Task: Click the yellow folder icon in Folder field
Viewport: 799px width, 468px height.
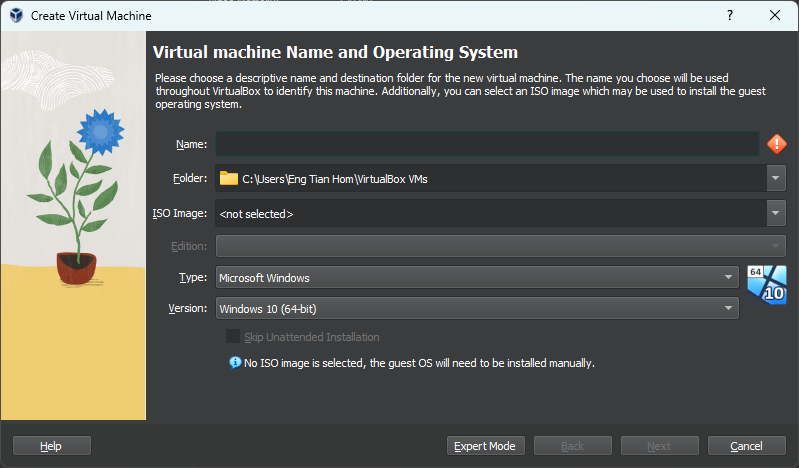Action: 229,178
